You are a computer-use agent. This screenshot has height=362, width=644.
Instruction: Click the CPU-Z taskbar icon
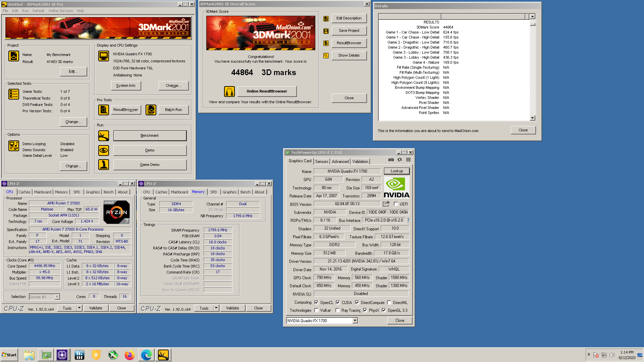(62, 355)
